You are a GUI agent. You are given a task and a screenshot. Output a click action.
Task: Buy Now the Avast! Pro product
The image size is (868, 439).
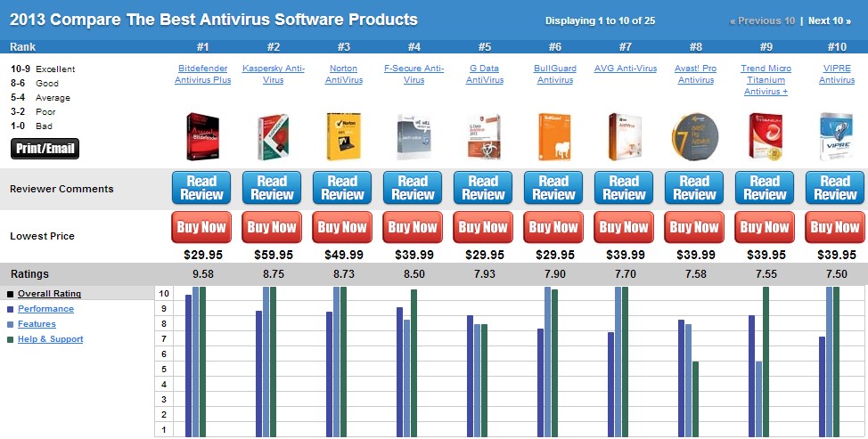click(694, 227)
